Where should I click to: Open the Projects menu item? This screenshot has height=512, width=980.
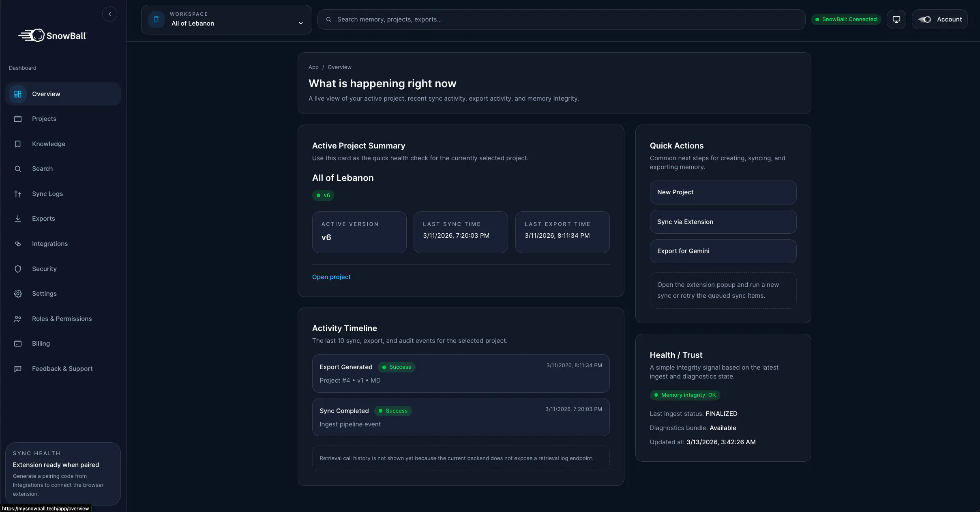click(63, 119)
